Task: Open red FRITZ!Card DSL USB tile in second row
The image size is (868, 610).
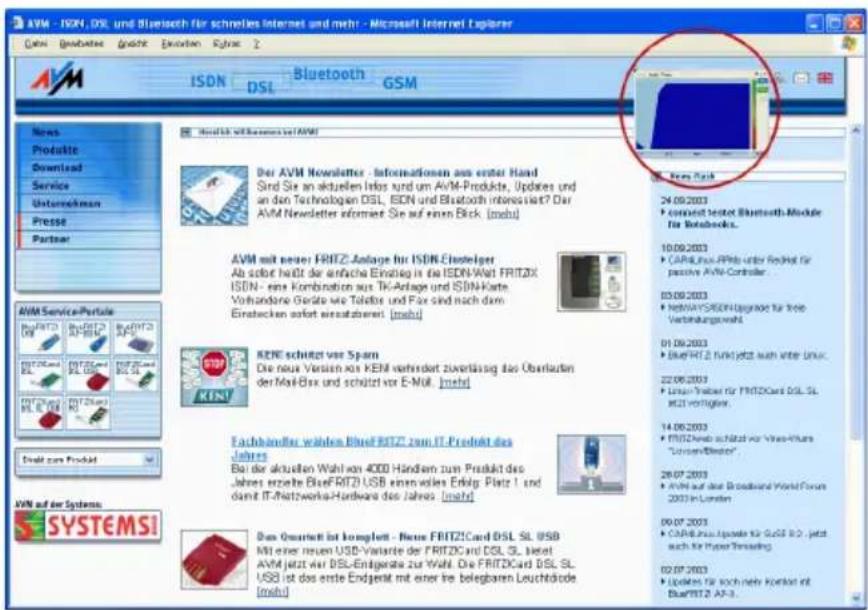Action: coord(88,375)
